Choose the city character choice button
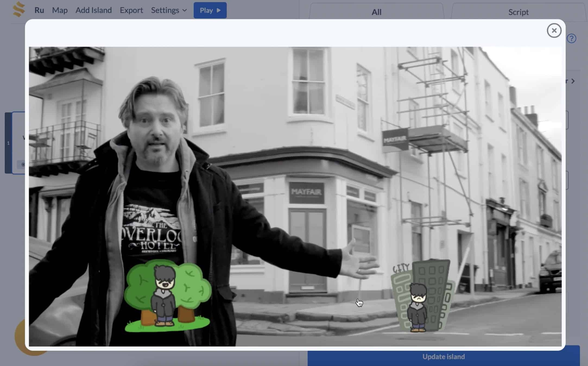The height and width of the screenshot is (366, 588). (422, 296)
